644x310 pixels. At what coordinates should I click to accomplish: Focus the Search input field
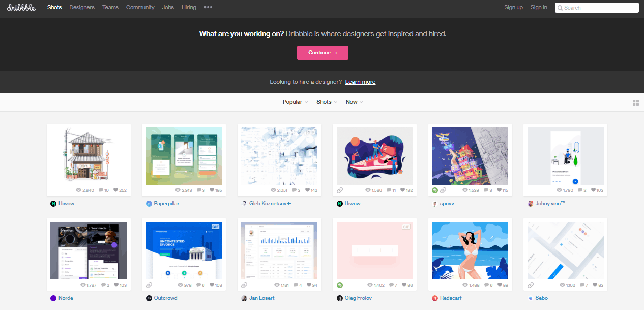[x=597, y=8]
